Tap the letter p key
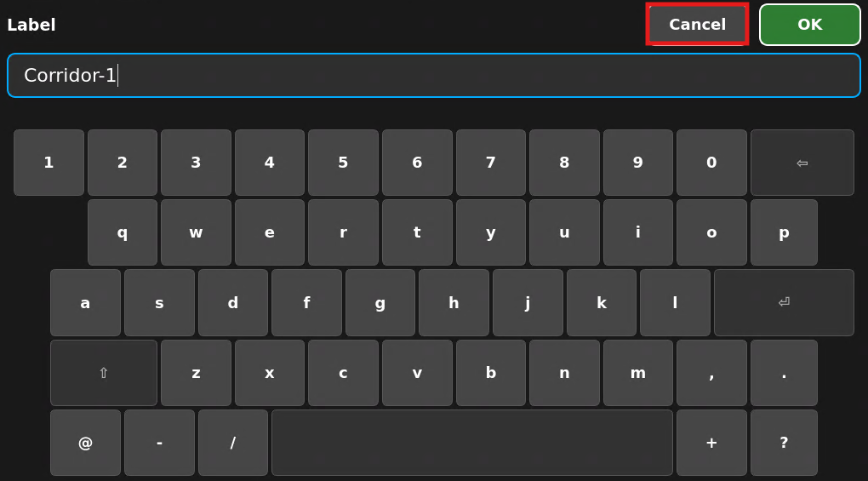 pyautogui.click(x=784, y=232)
